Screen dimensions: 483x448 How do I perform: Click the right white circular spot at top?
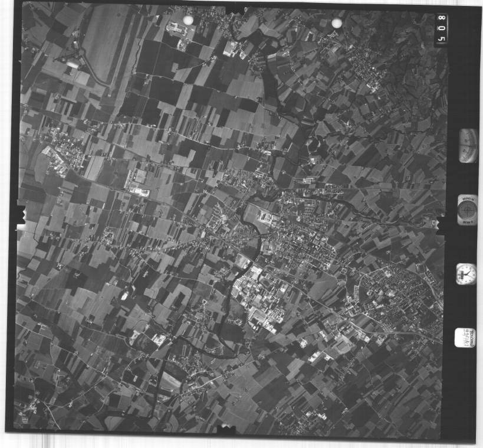pyautogui.click(x=337, y=23)
